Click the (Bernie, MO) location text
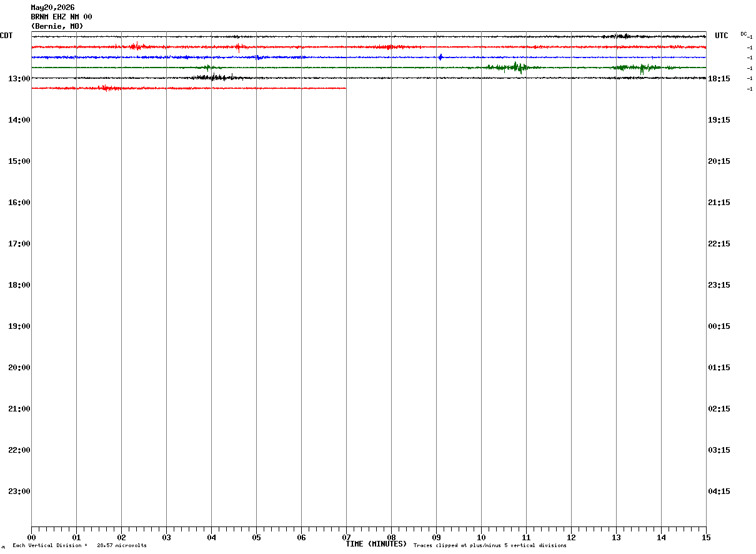 click(57, 26)
